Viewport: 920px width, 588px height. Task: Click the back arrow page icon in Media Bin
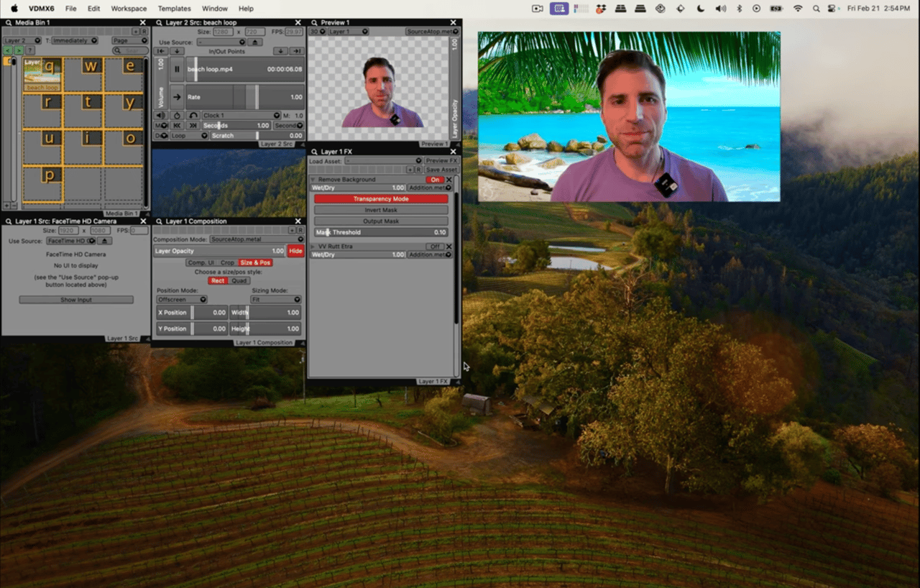click(8, 50)
